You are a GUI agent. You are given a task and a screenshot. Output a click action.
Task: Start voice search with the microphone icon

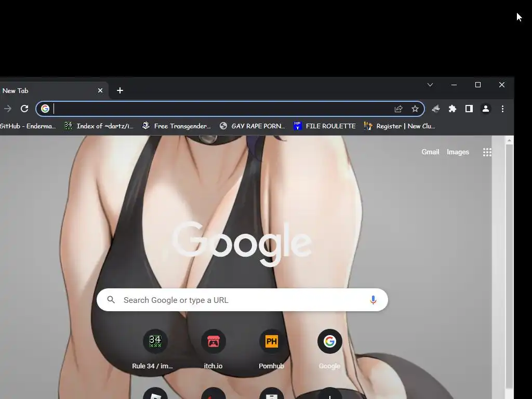coord(373,300)
